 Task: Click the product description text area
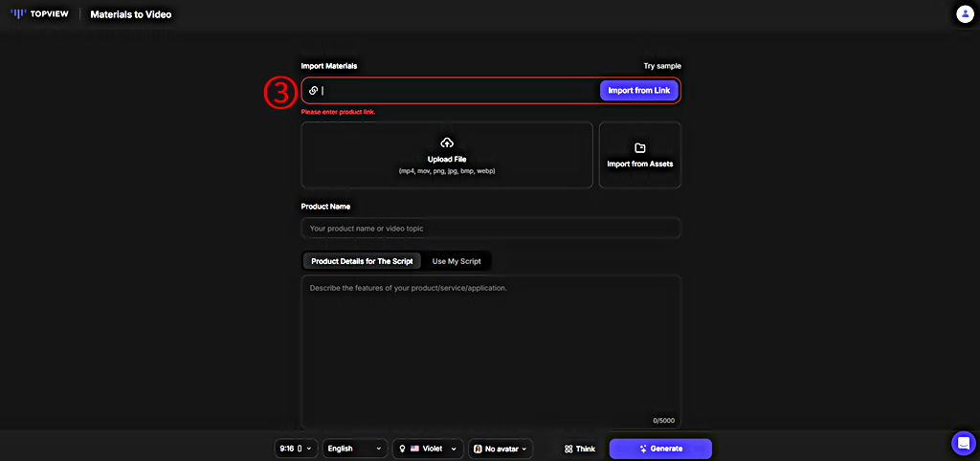[x=491, y=351]
